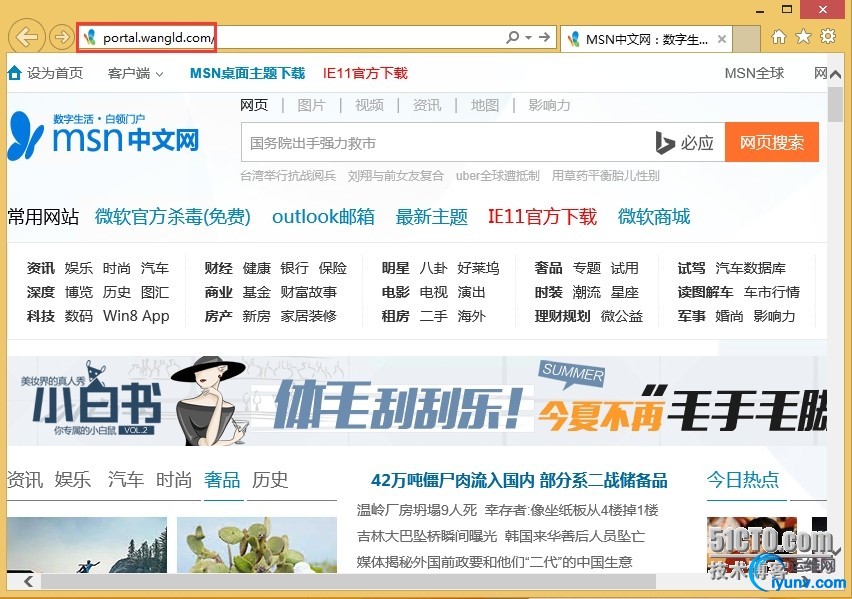Open story 媒体揭秘外国前政要和他们“二代”
The height and width of the screenshot is (599, 852).
click(494, 561)
